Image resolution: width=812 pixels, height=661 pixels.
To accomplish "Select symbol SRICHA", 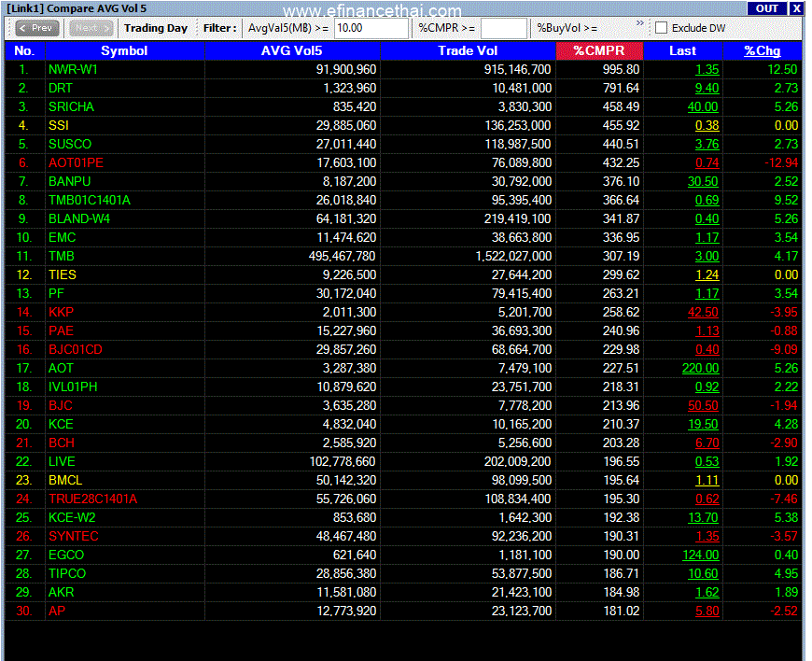I will (71, 106).
